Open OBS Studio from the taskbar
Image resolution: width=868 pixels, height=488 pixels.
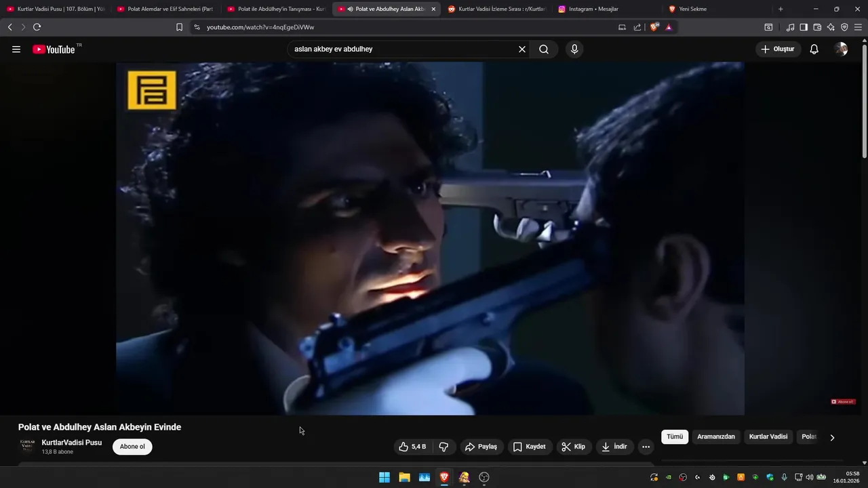point(484,477)
